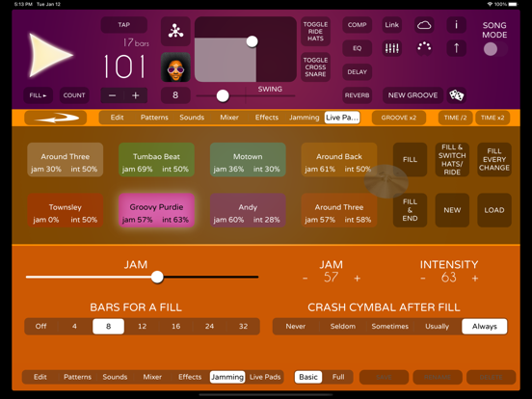Select the Andy pad
The height and width of the screenshot is (399, 532).
[x=248, y=210]
